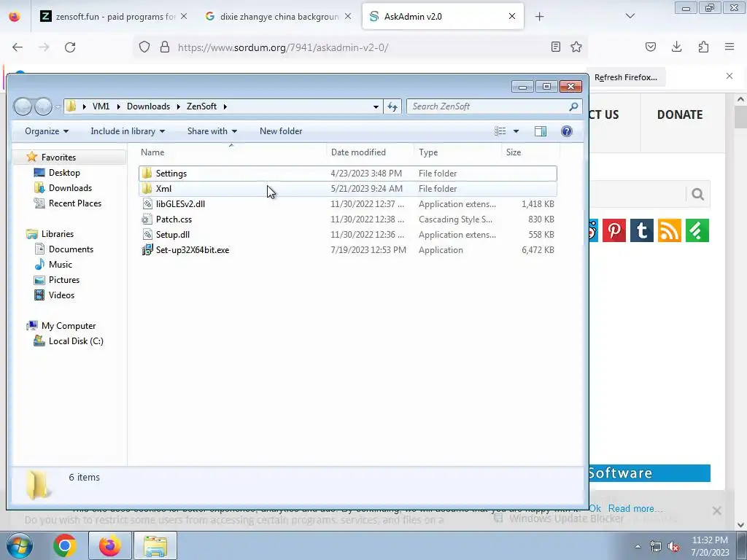Accept cookies with Ok link
Viewport: 747px width, 560px height.
pos(595,508)
